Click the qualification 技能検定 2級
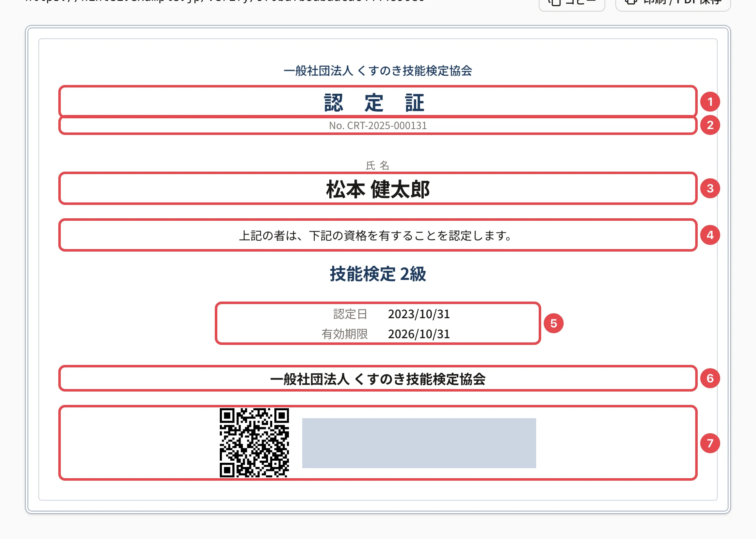 [378, 274]
